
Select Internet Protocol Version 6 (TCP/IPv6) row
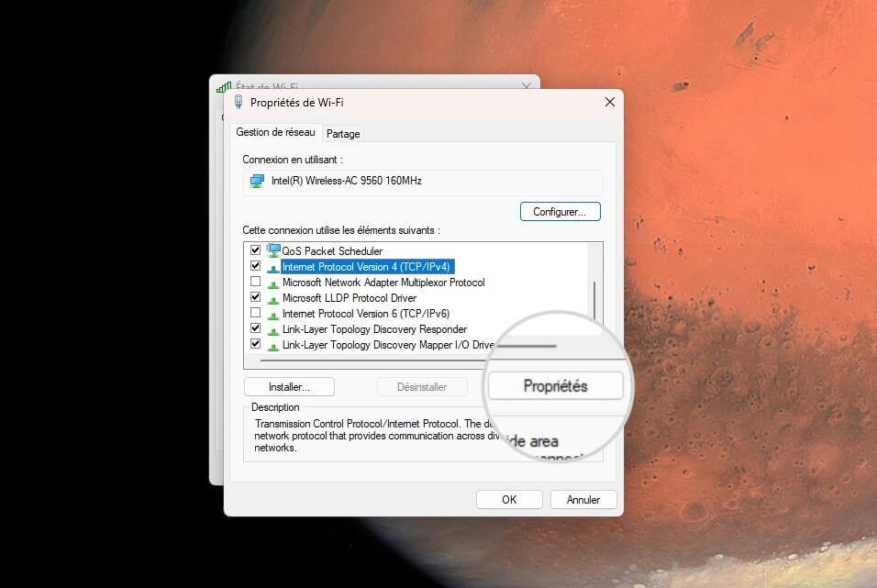coord(366,314)
